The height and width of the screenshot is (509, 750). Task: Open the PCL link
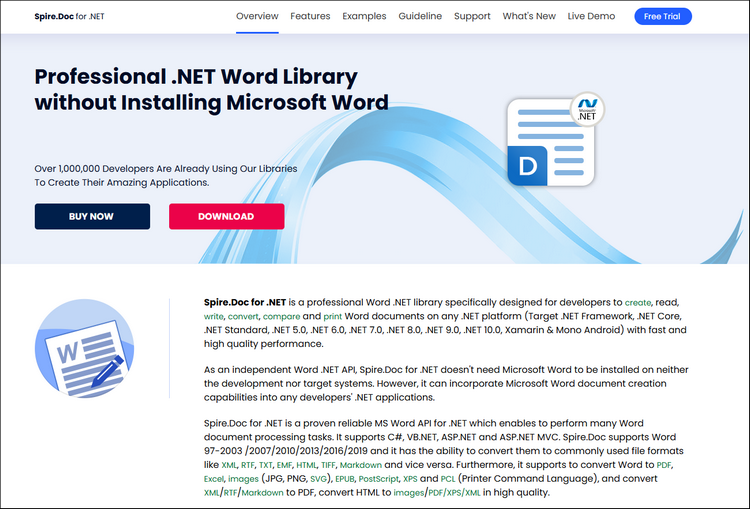tap(448, 479)
